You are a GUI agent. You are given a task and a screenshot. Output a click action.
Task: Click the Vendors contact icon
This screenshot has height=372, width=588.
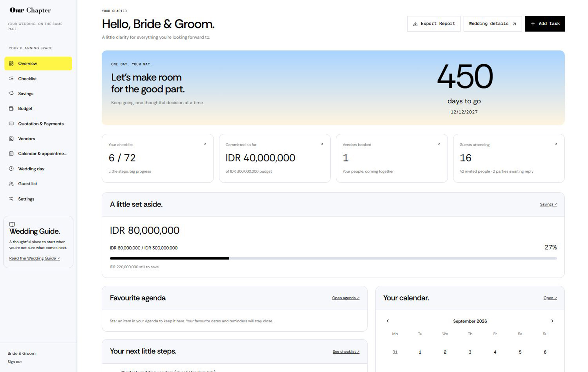pyautogui.click(x=11, y=139)
